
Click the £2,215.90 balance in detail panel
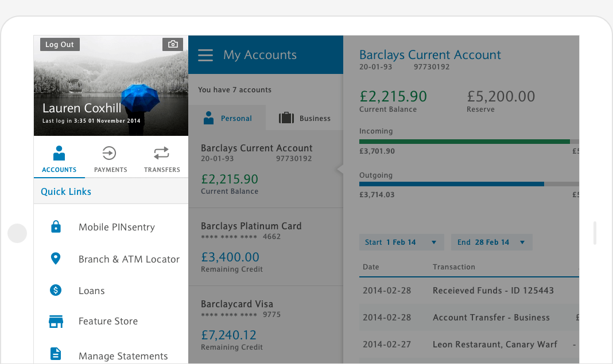[x=393, y=96]
